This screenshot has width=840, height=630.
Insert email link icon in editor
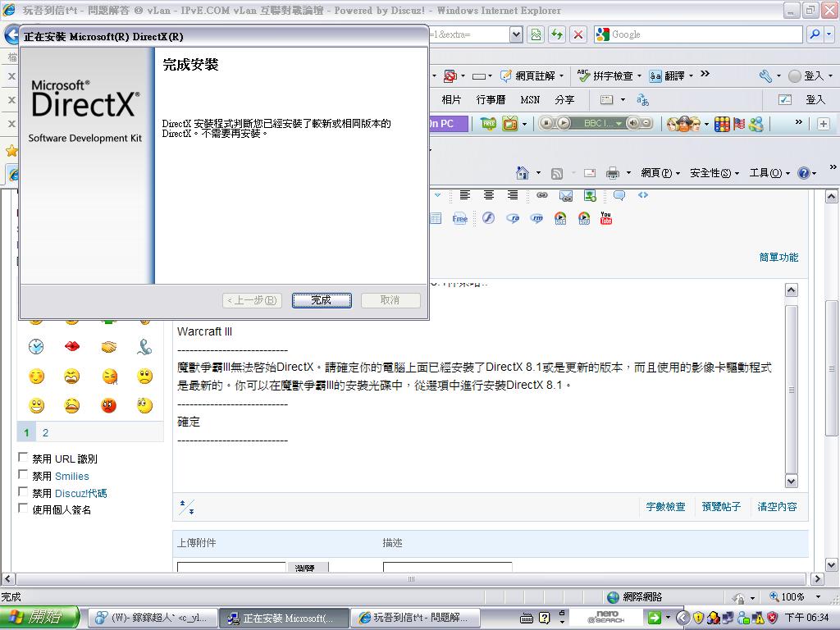566,195
